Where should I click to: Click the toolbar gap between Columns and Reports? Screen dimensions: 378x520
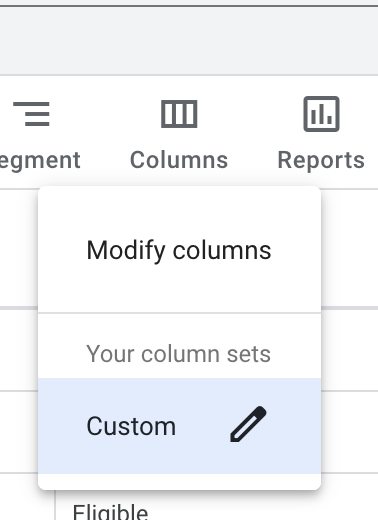tap(253, 132)
